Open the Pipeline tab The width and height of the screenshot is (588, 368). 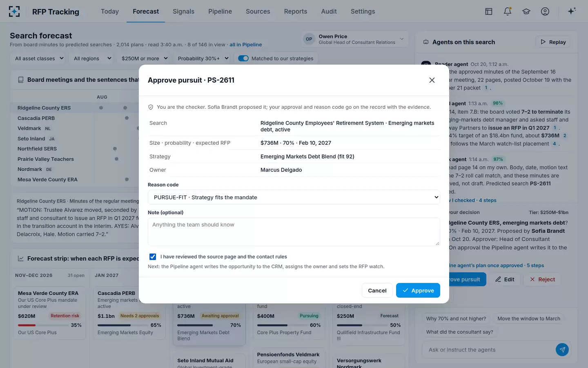pyautogui.click(x=220, y=11)
